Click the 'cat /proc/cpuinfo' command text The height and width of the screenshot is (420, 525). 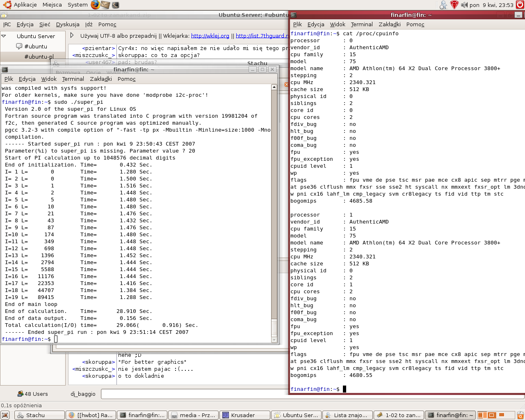pyautogui.click(x=371, y=34)
